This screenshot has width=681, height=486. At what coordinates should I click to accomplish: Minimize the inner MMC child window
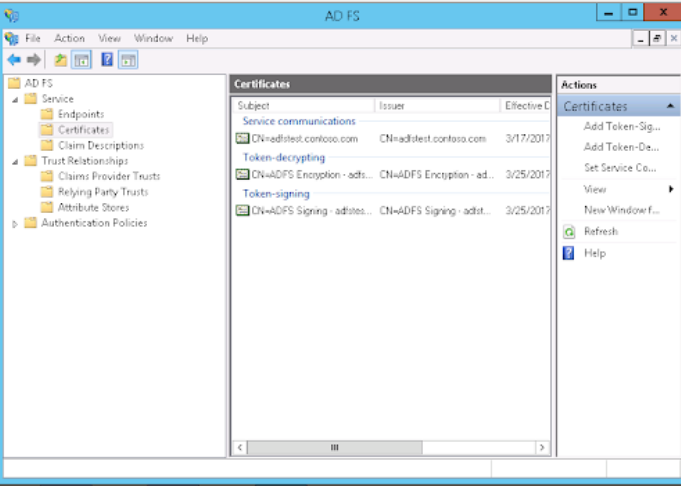(640, 39)
